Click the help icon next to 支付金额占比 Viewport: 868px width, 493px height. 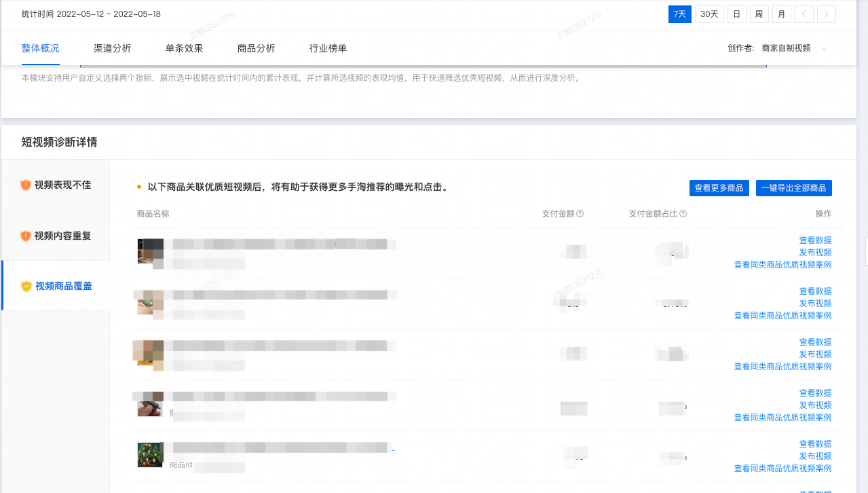coord(683,214)
